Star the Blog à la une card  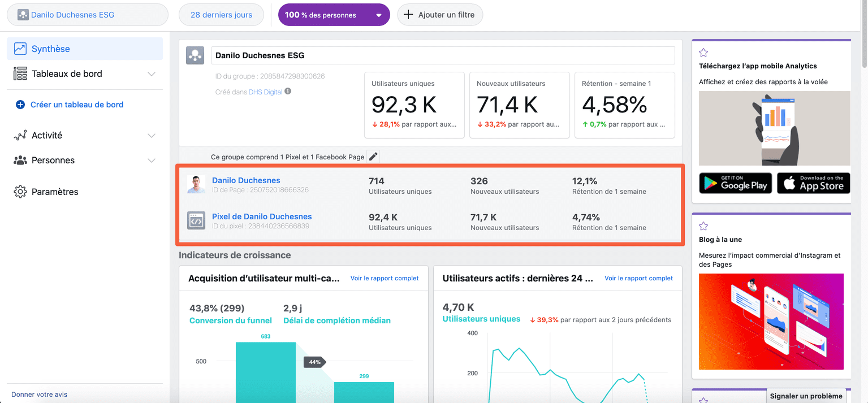[703, 226]
